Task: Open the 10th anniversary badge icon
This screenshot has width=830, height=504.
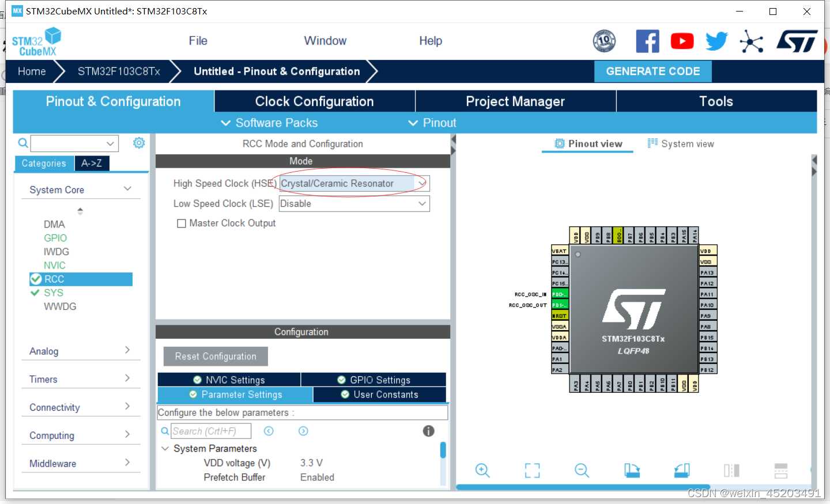Action: point(604,41)
